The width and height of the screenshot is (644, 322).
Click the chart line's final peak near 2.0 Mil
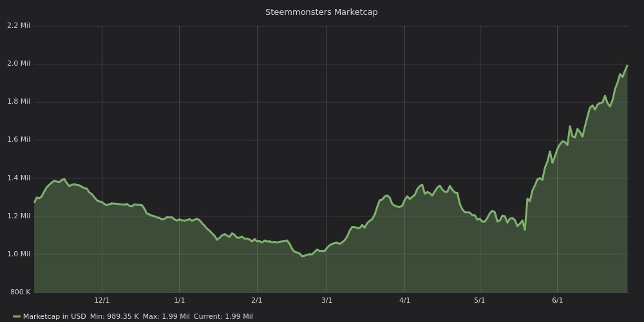(x=627, y=65)
